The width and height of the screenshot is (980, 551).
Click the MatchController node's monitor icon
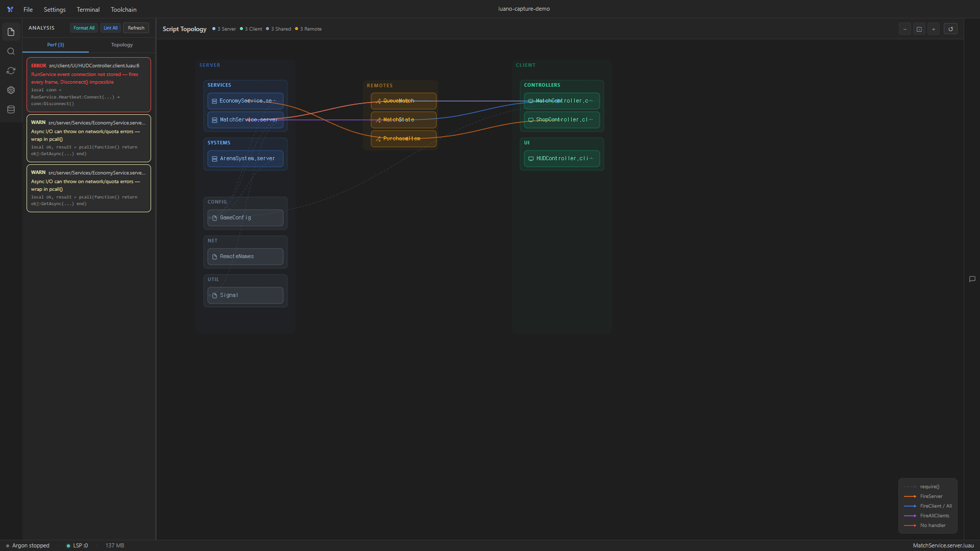point(531,101)
